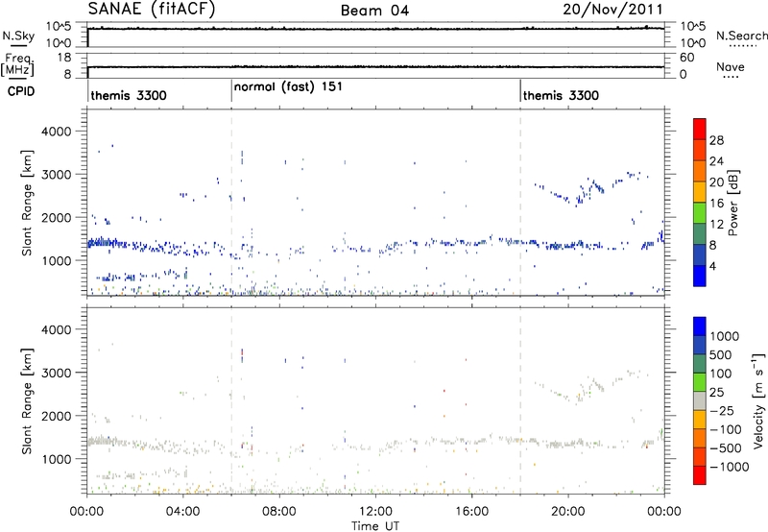Click the first themis 3300 label
768x532 pixels.
(129, 95)
